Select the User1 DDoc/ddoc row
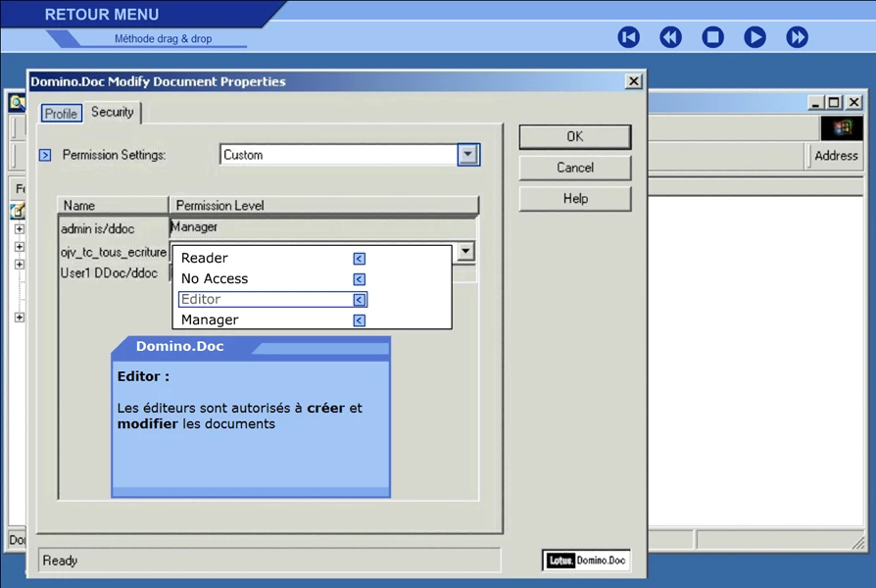The height and width of the screenshot is (588, 876). [x=109, y=273]
